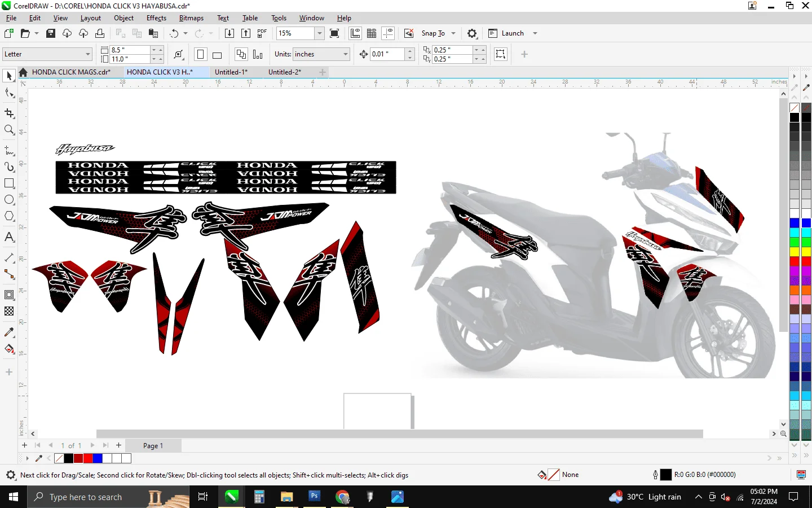Click the Full-screen preview icon
812x508 pixels.
(334, 33)
